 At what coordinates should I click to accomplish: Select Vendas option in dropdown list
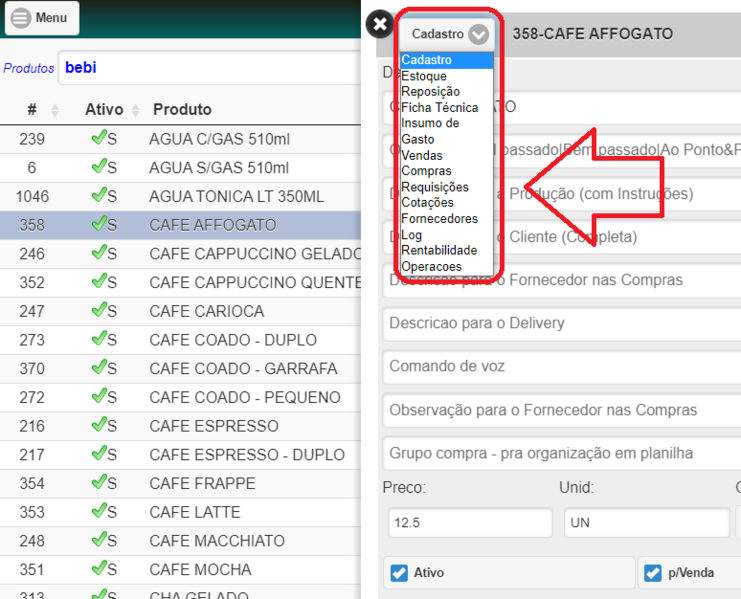(447, 155)
